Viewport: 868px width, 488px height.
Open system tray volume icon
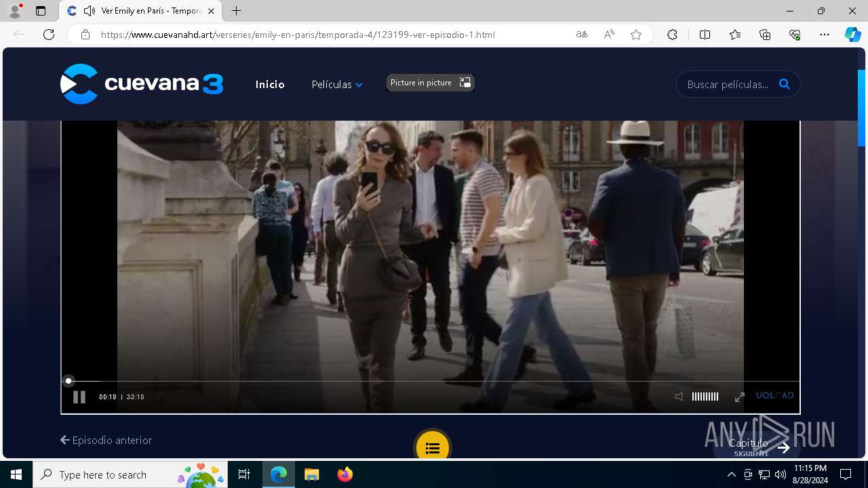pos(781,474)
